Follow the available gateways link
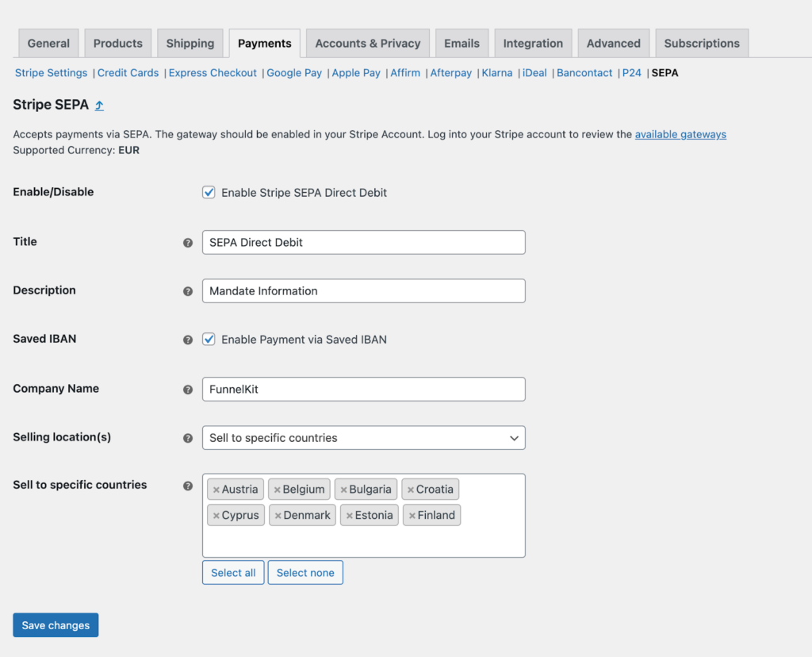Image resolution: width=812 pixels, height=657 pixels. tap(680, 134)
